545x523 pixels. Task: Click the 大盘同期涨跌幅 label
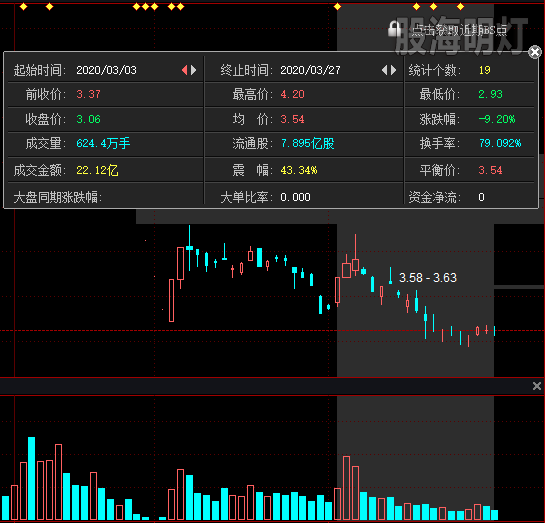pyautogui.click(x=58, y=197)
